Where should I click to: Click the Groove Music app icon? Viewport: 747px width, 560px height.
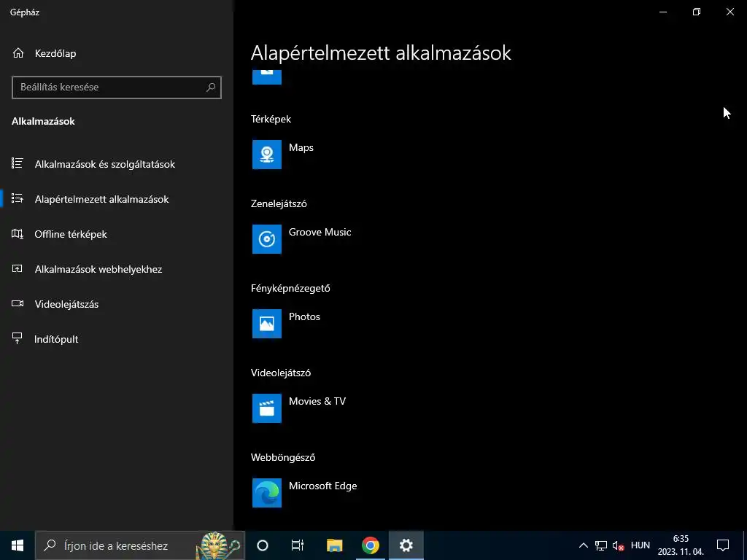(267, 239)
